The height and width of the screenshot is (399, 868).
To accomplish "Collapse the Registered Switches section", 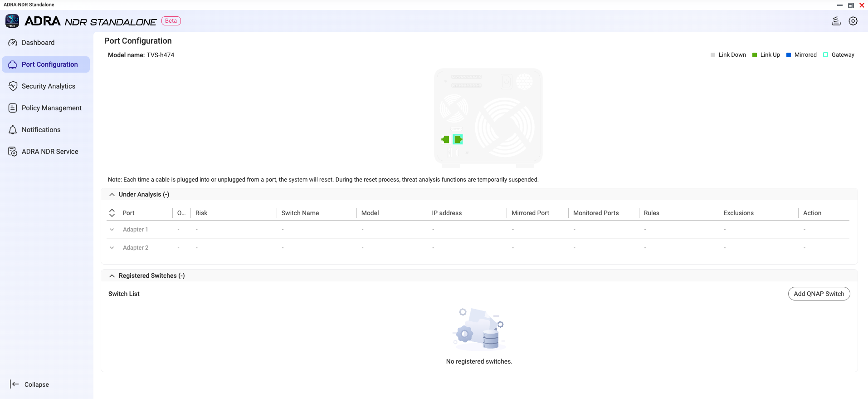I will point(112,276).
